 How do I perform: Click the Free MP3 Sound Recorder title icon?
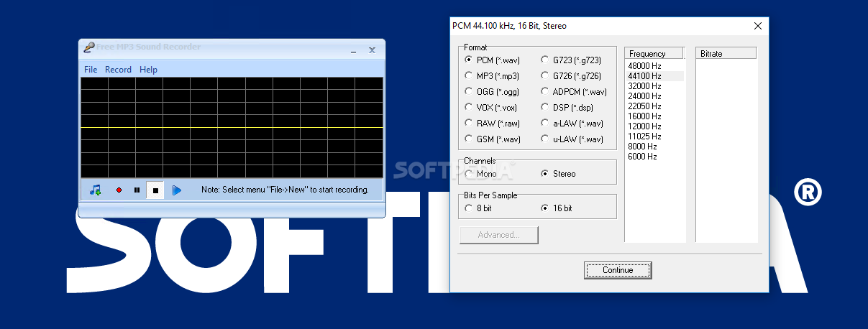pos(89,47)
